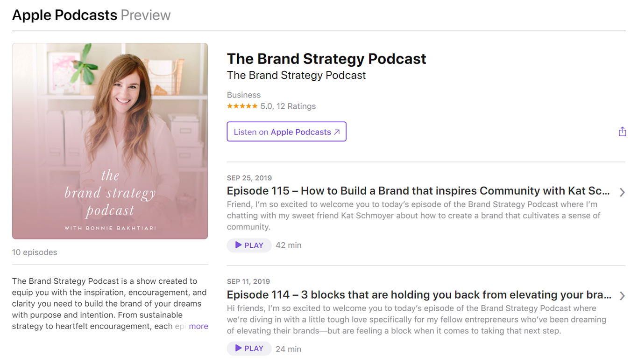Click the podcast cover artwork
The image size is (638, 364).
coord(110,141)
